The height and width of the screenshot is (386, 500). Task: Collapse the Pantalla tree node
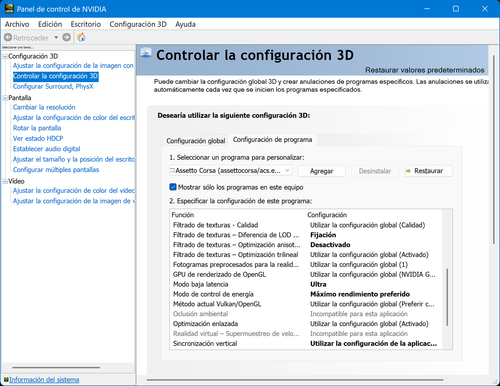5,98
